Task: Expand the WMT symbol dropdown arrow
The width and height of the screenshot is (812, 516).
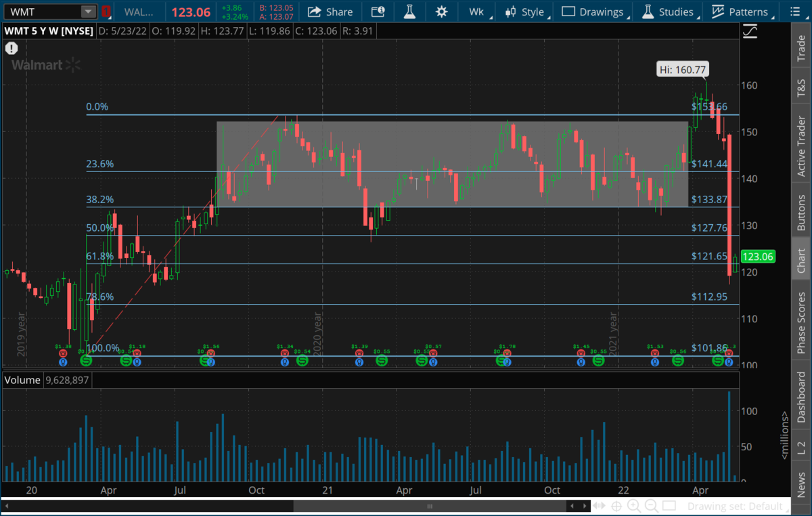Action: tap(89, 12)
